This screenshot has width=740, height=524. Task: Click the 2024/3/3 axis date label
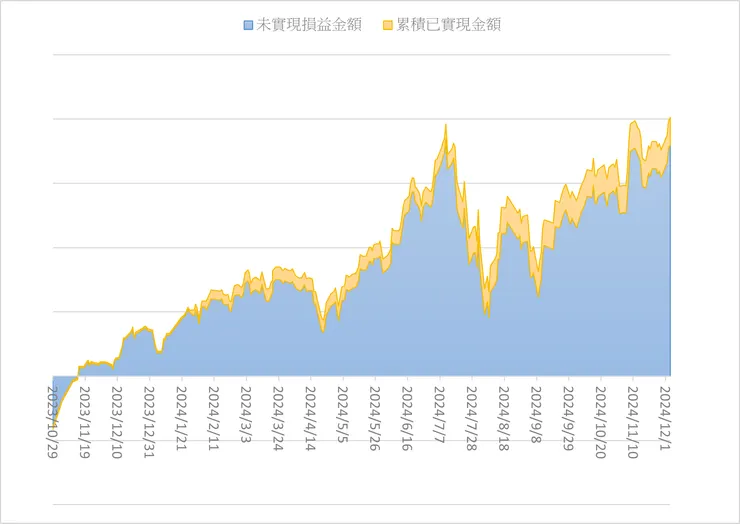click(245, 414)
